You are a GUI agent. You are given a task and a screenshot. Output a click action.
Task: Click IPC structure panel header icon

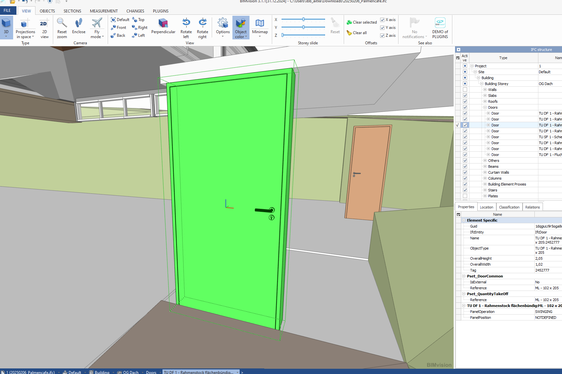[x=458, y=49]
